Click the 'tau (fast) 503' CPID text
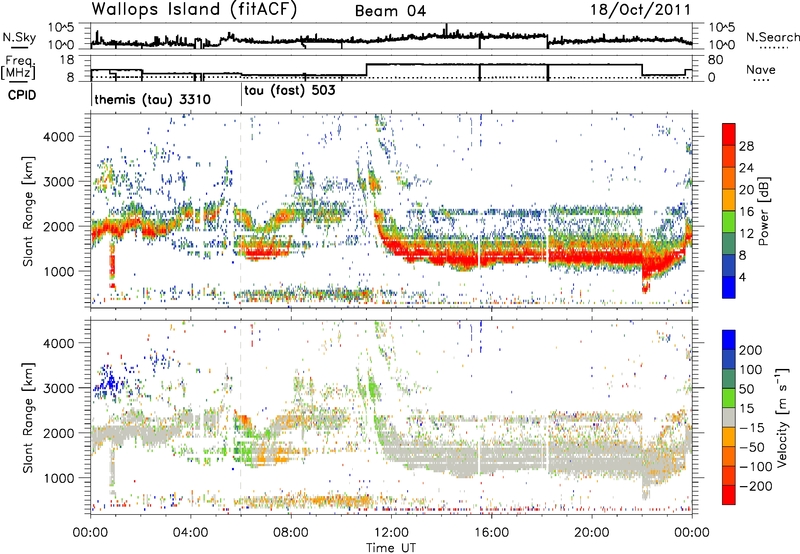The height and width of the screenshot is (554, 800). pyautogui.click(x=290, y=91)
